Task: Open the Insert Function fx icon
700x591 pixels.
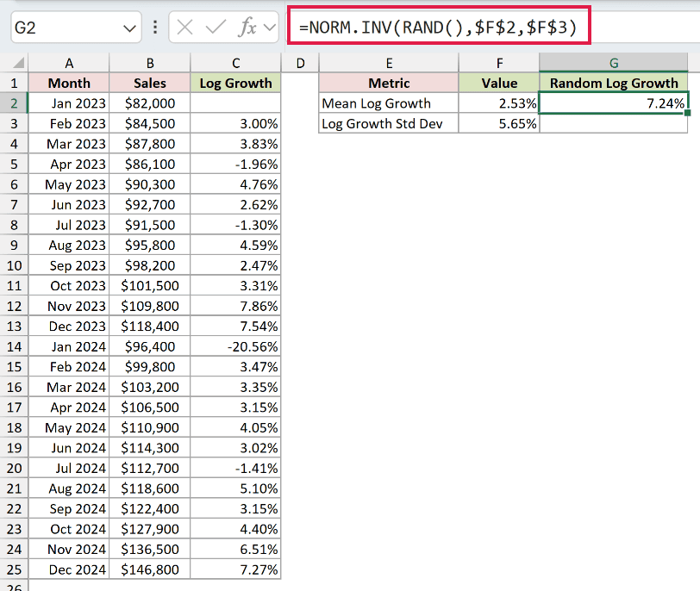Action: pos(247,28)
